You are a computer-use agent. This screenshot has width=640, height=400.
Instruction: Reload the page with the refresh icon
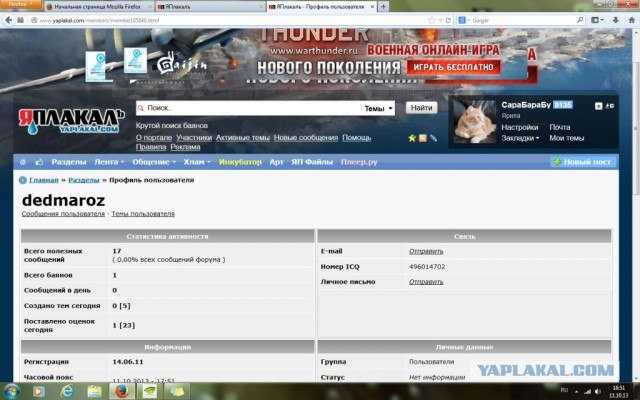[x=448, y=20]
